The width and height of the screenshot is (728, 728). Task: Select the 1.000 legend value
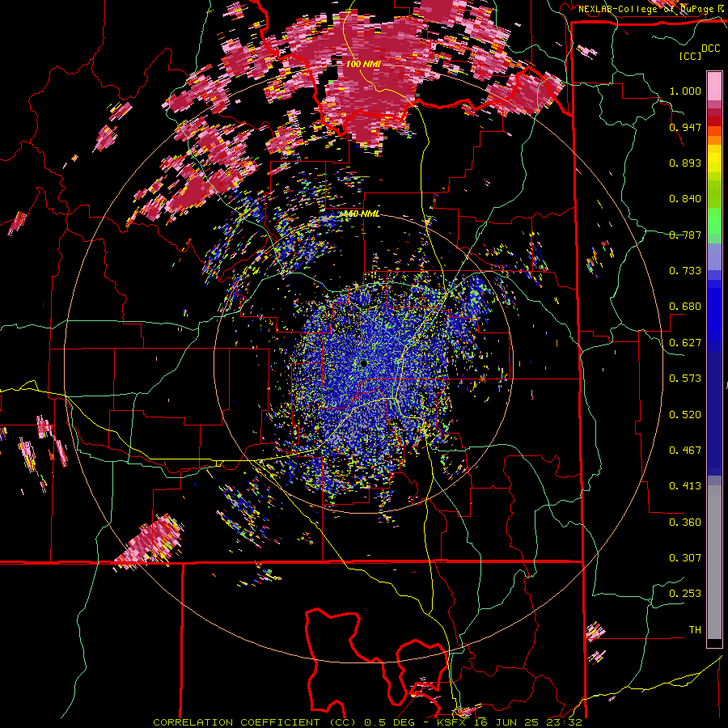click(x=685, y=91)
